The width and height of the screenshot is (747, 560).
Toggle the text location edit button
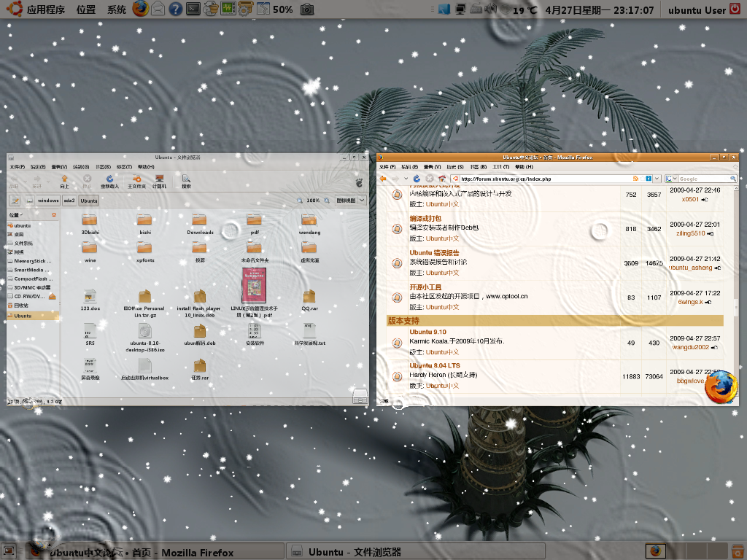(15, 201)
